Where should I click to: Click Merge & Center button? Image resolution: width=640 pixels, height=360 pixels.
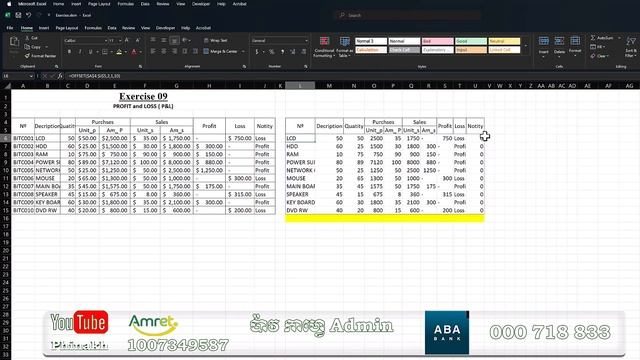tap(220, 51)
